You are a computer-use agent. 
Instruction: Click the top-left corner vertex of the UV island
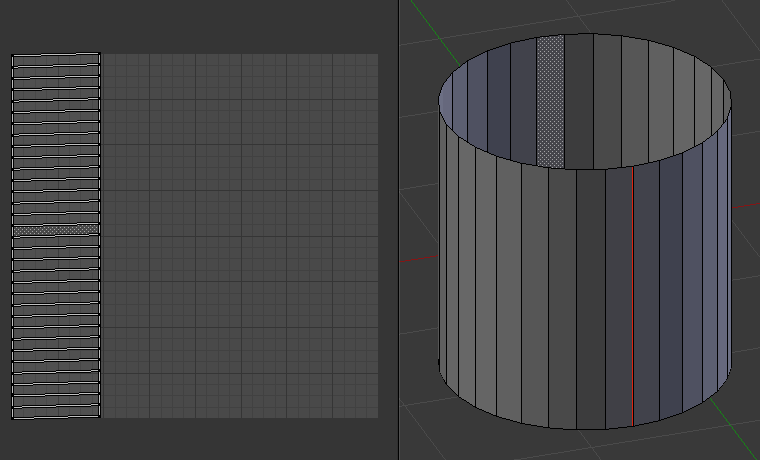(12, 55)
